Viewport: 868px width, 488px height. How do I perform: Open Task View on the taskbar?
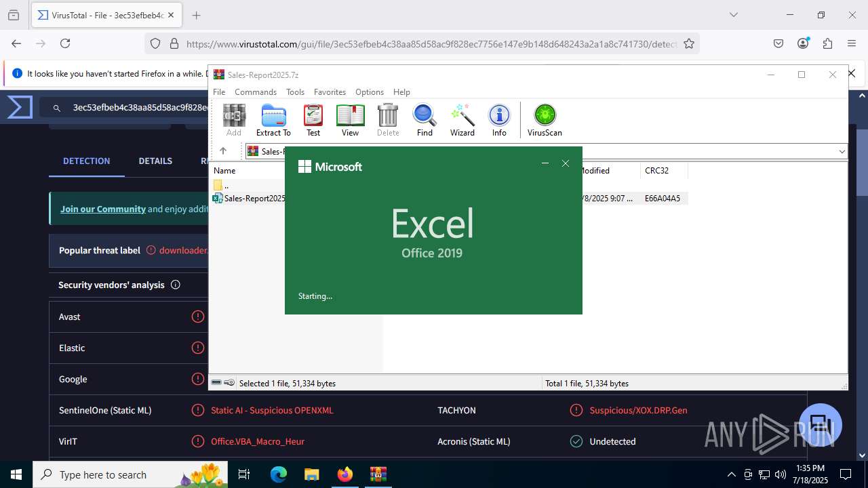pos(244,474)
